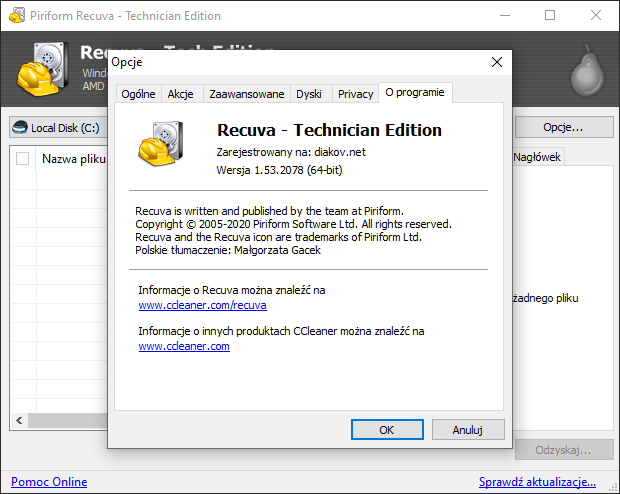Click the Piriform pear logo
The image size is (620, 494).
click(587, 70)
